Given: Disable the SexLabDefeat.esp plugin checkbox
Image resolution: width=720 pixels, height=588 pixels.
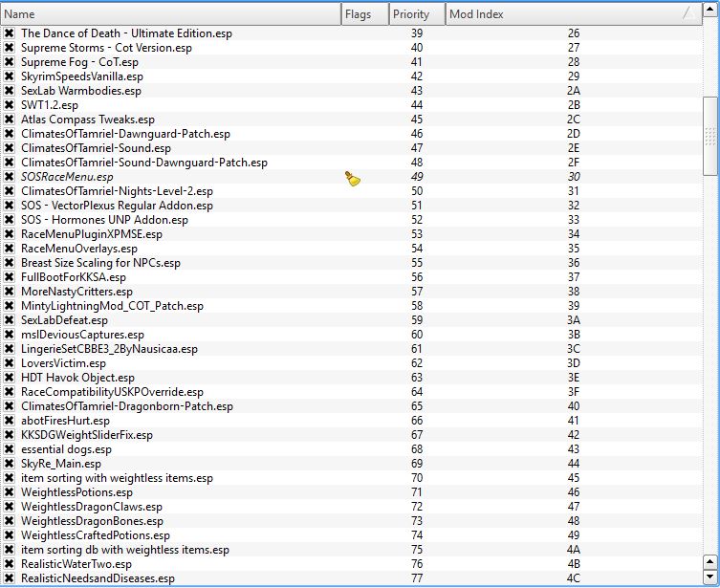Looking at the screenshot, I should [10, 320].
